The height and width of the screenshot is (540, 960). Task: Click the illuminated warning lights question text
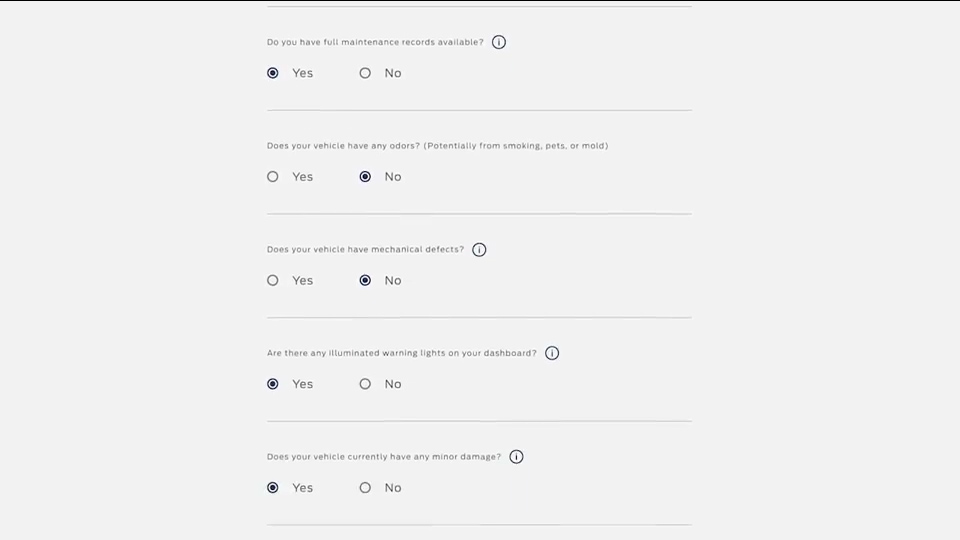pos(402,353)
